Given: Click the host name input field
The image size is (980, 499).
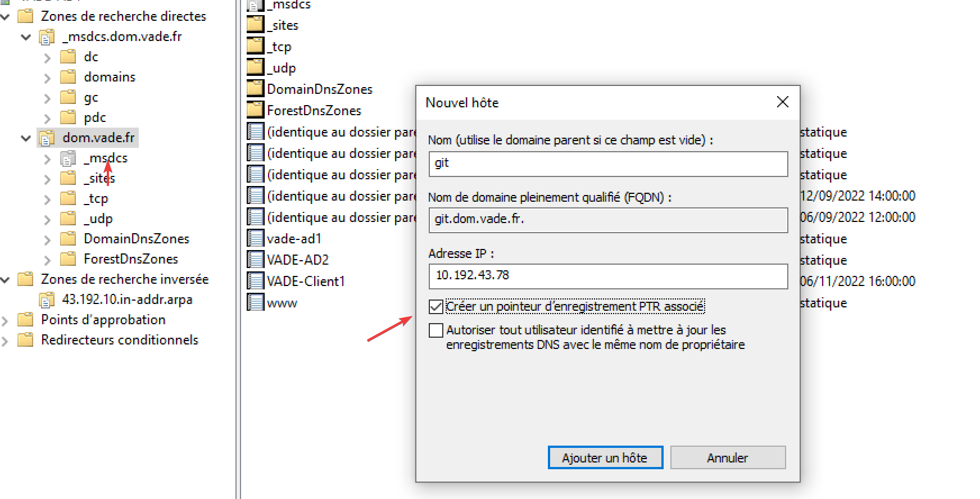Looking at the screenshot, I should 607,164.
